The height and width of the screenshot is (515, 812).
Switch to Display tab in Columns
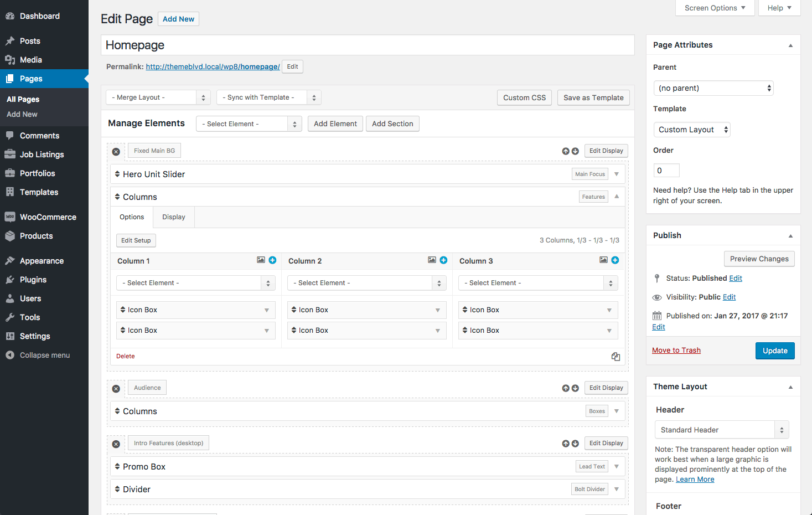(x=174, y=217)
